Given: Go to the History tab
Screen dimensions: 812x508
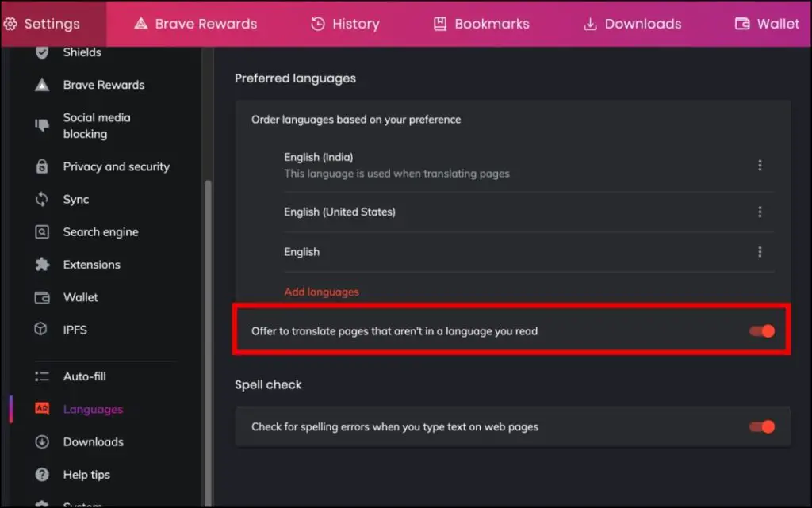Looking at the screenshot, I should (x=346, y=24).
